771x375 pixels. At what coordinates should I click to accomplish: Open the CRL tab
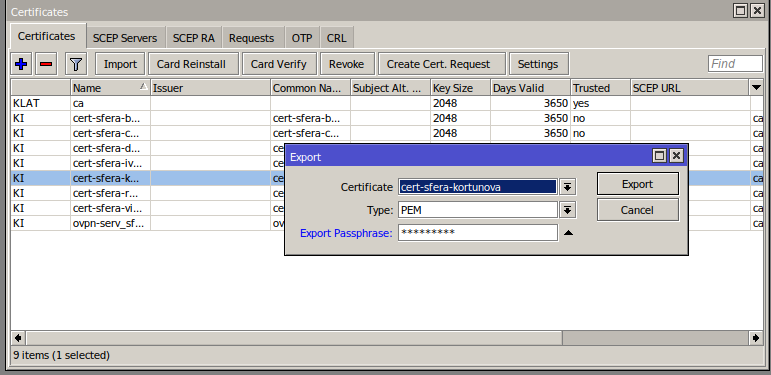pos(336,38)
